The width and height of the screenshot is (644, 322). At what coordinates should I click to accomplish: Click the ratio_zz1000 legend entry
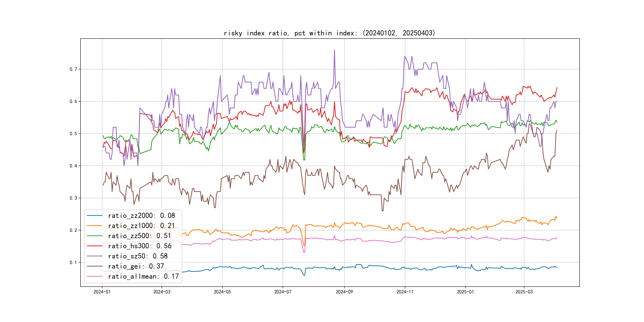(x=141, y=226)
